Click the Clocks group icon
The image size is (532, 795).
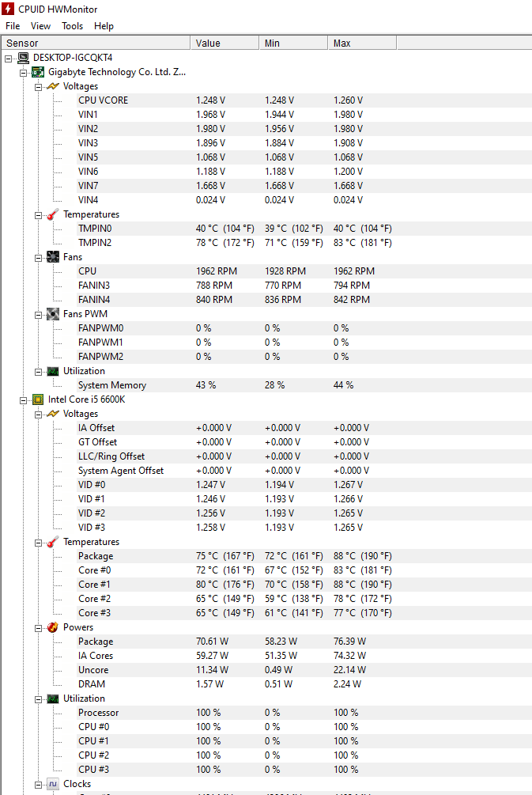click(x=53, y=784)
